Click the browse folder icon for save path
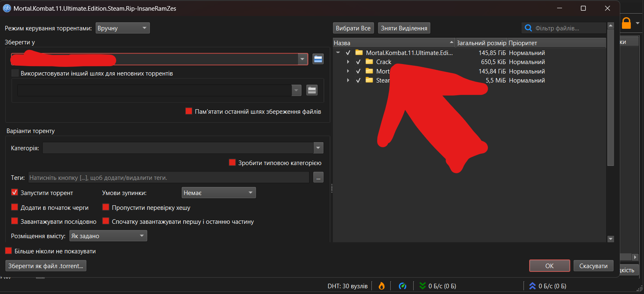This screenshot has width=644, height=294. tap(318, 59)
